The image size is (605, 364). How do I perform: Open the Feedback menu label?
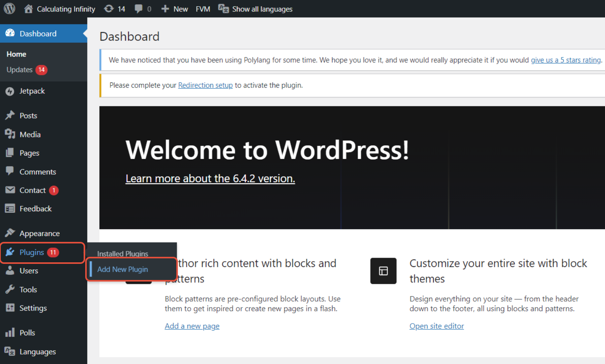coord(36,209)
